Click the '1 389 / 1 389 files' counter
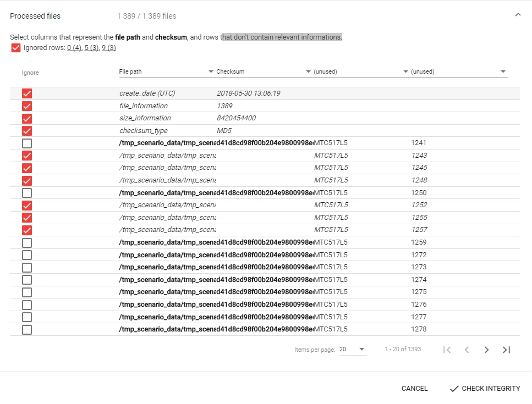The height and width of the screenshot is (404, 532). pos(146,16)
